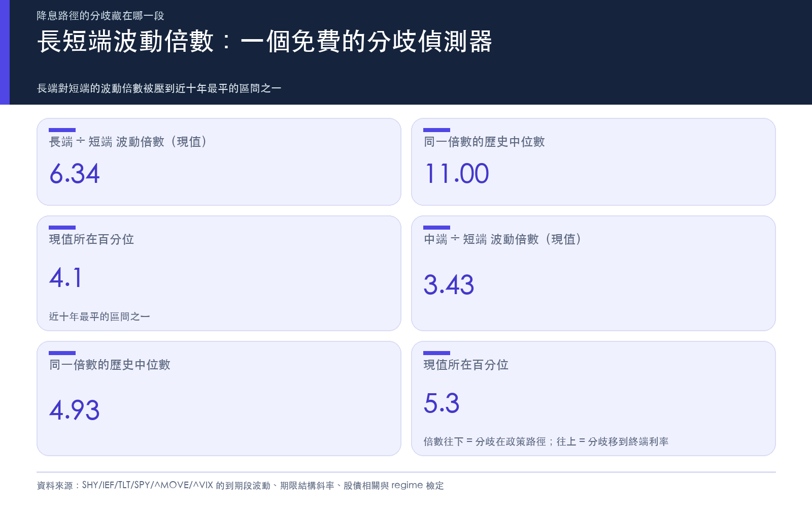Click 同一倍數的歷史中位數 label above 11.00

(484, 142)
